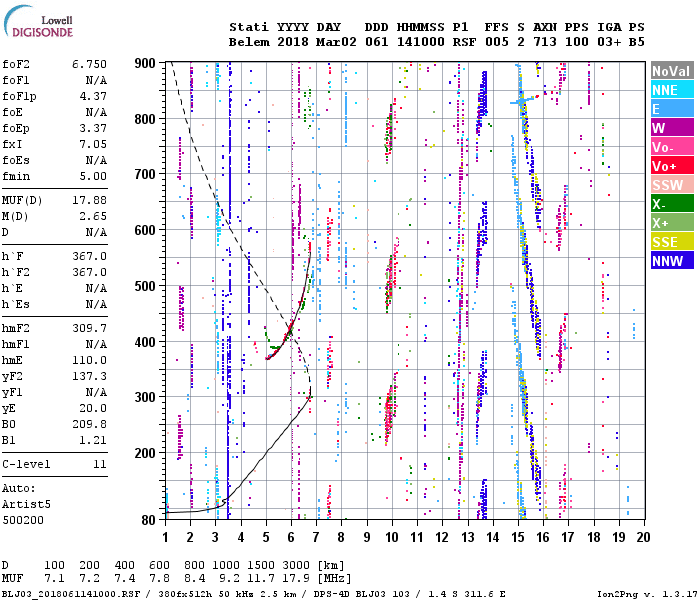Click the Ion2Png version text

click(647, 594)
